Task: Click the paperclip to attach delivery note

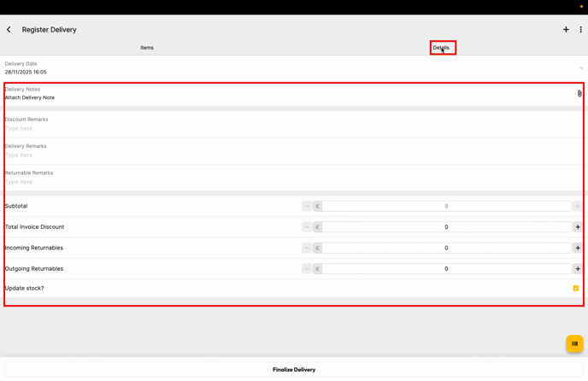Action: tap(579, 93)
